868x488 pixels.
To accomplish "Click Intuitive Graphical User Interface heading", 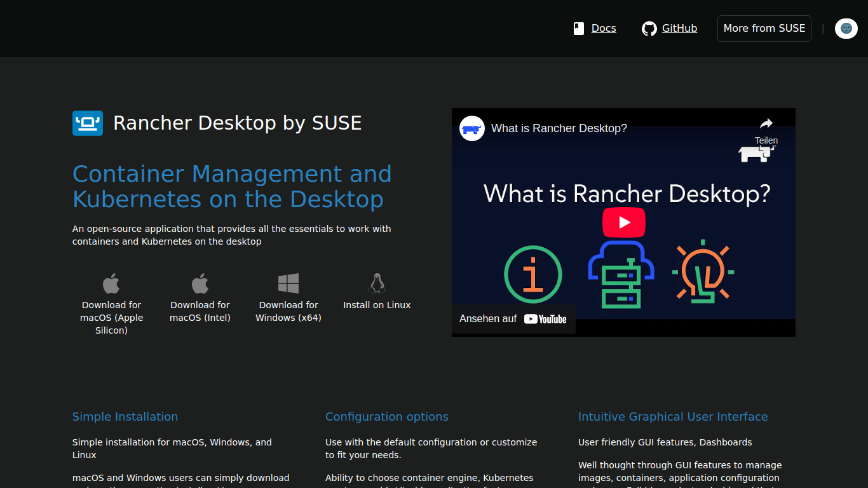I will click(673, 417).
